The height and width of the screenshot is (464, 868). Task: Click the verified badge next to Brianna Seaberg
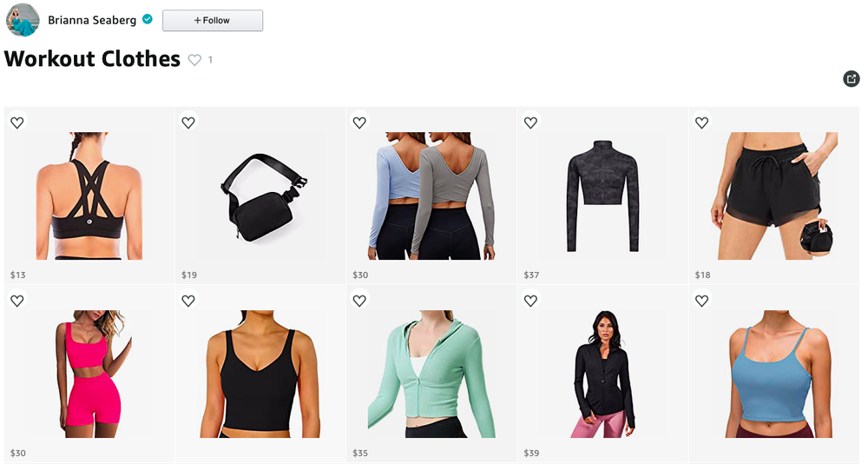(x=148, y=19)
